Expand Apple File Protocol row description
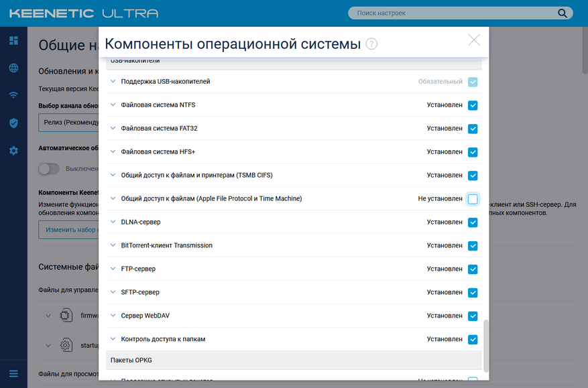This screenshot has height=388, width=588. point(113,198)
